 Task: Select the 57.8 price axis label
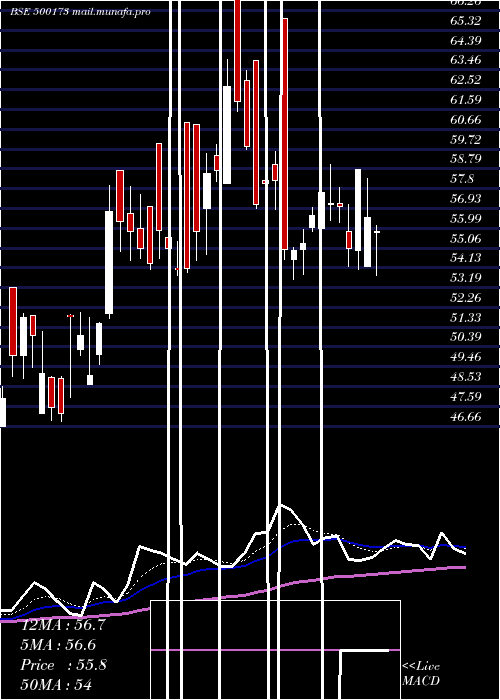[462, 179]
